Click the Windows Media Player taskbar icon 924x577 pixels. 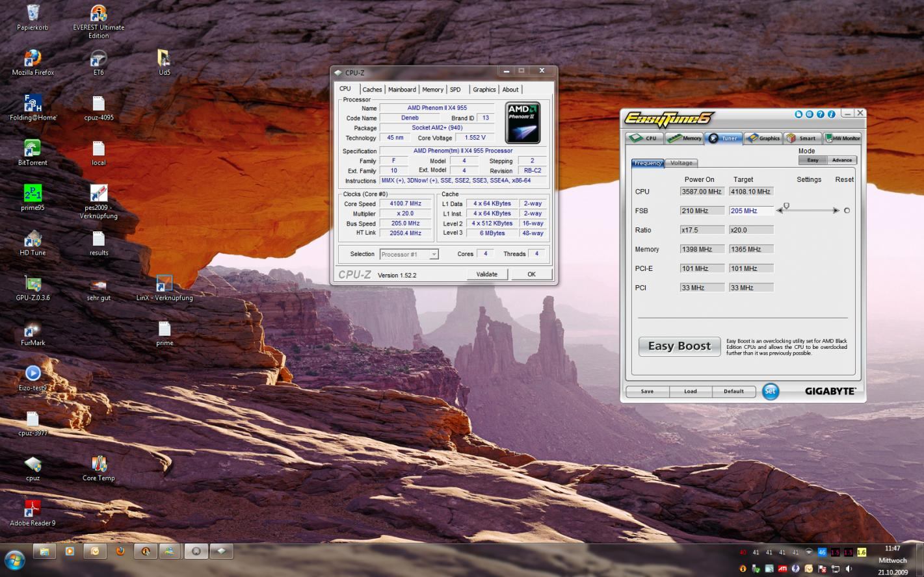[70, 551]
